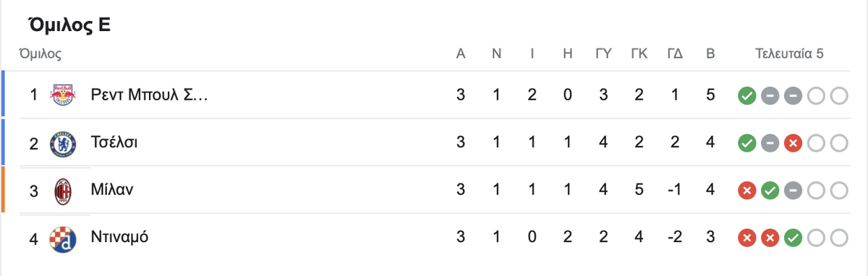
Task: Click the ΓΔ goal difference column header
Action: click(676, 53)
